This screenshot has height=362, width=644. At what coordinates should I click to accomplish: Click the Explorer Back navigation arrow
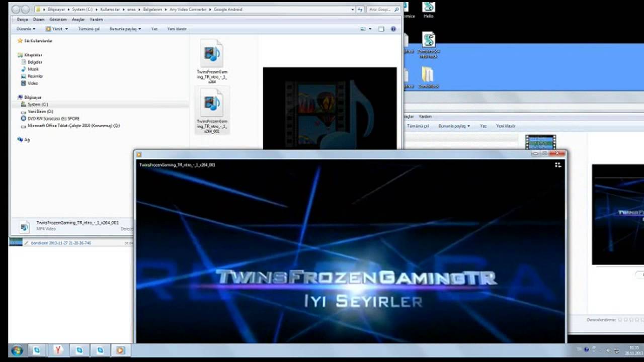pyautogui.click(x=16, y=9)
